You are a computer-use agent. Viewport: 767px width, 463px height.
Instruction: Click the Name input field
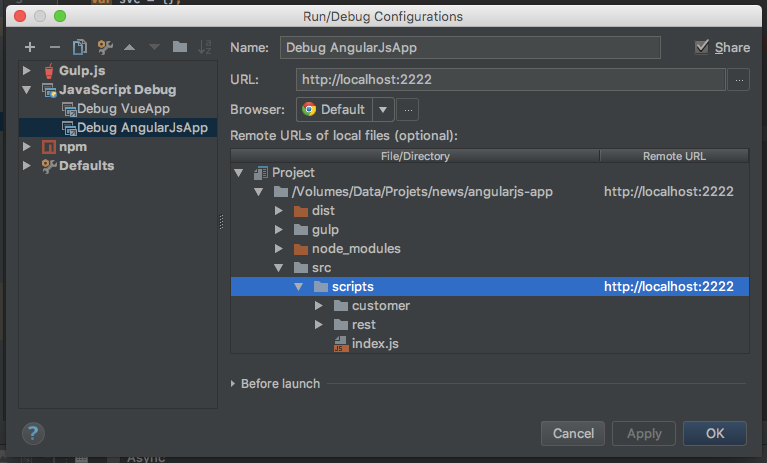pos(470,47)
